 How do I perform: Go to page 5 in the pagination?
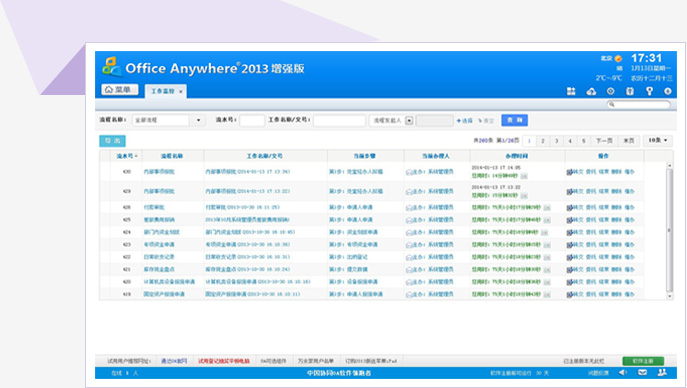[584, 141]
